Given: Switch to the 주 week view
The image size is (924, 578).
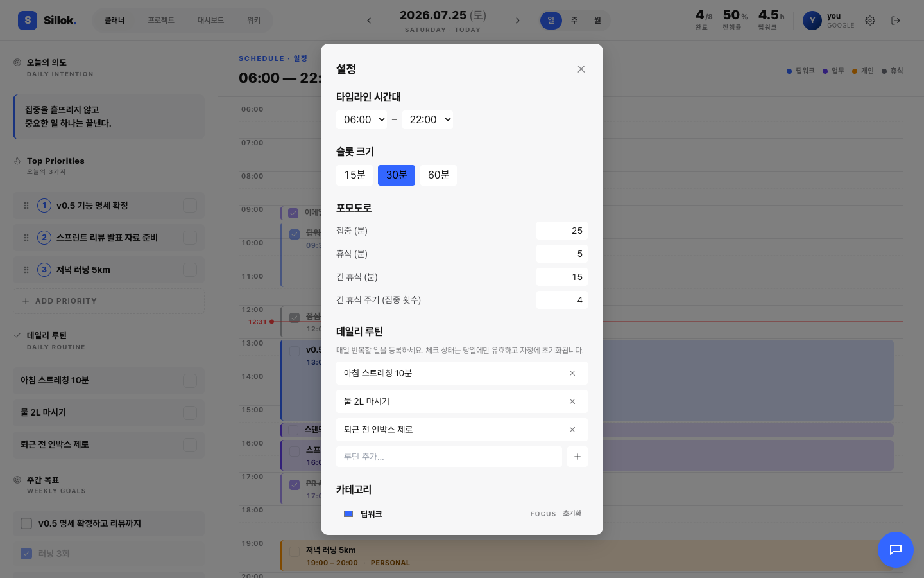Looking at the screenshot, I should tap(574, 21).
